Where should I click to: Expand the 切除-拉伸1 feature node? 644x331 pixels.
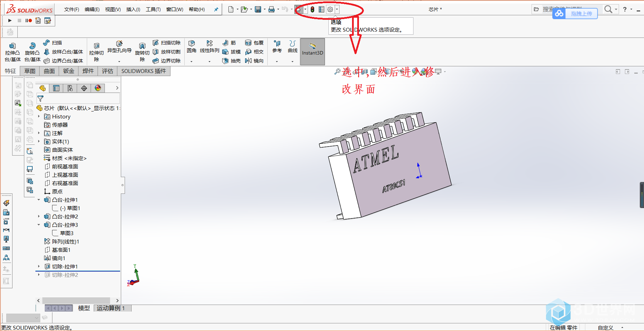tap(39, 266)
